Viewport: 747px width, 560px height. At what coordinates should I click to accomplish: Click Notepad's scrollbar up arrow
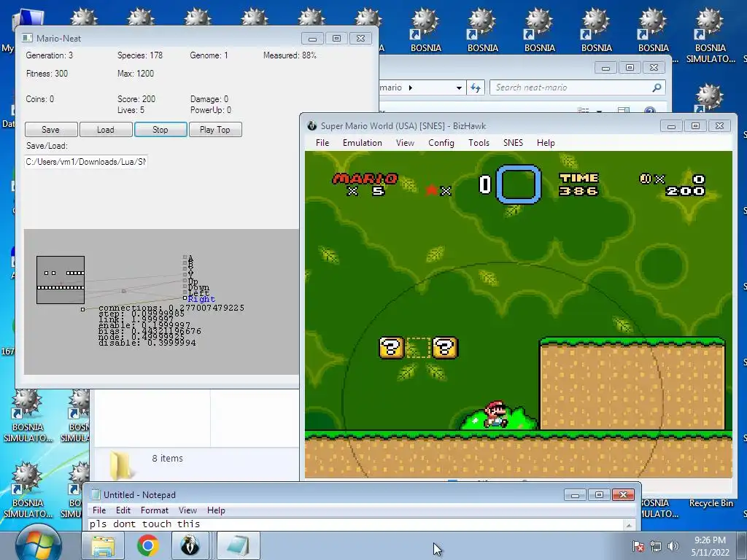(x=629, y=525)
